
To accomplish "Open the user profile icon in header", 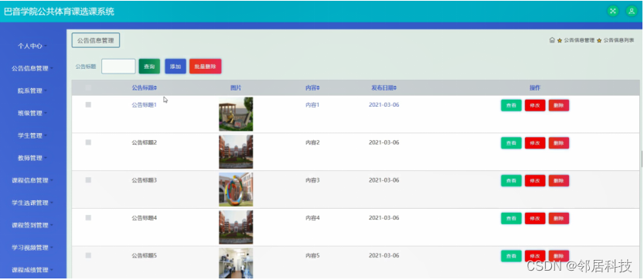I will pos(632,11).
